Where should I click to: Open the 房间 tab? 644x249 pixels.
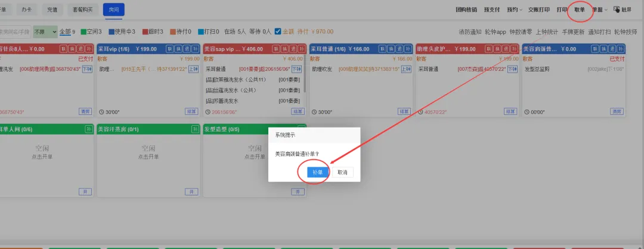(114, 9)
